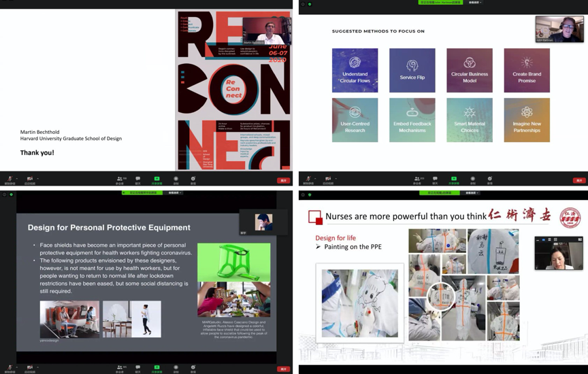
Task: Click green sharing banner in Nurses window
Action: coord(440,192)
